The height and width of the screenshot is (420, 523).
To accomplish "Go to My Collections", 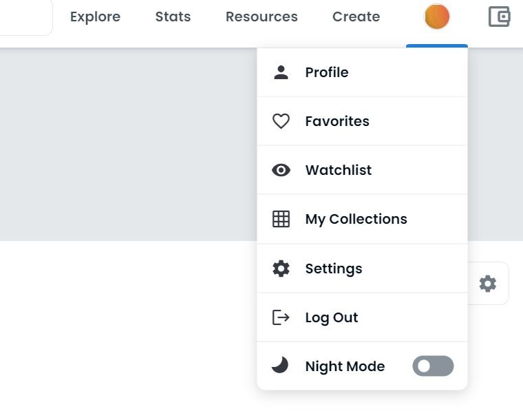I will click(x=356, y=219).
